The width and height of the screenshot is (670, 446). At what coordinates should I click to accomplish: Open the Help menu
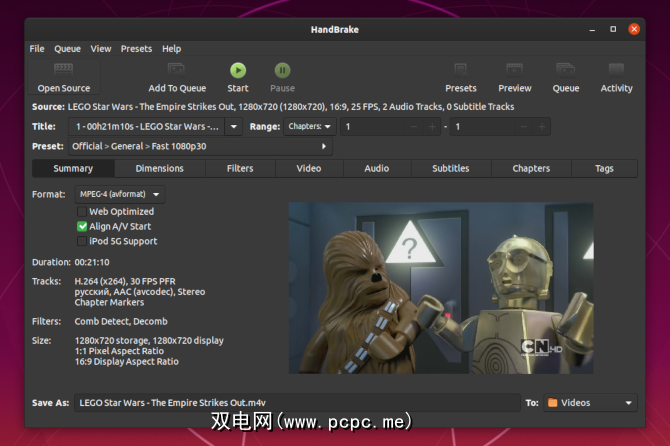click(171, 49)
